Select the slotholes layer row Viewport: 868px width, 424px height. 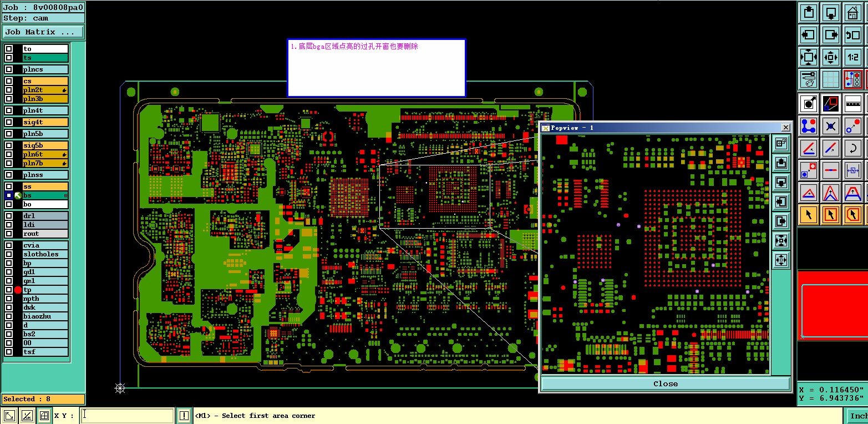tap(45, 254)
